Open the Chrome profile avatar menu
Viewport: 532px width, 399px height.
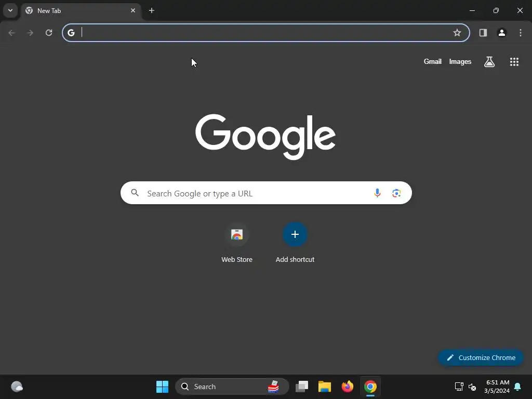[x=502, y=33]
